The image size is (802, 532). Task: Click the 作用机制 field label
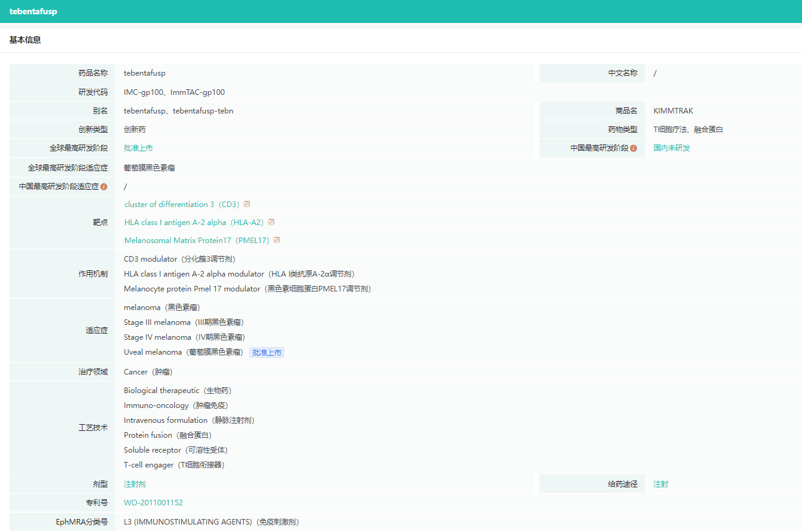coord(93,274)
